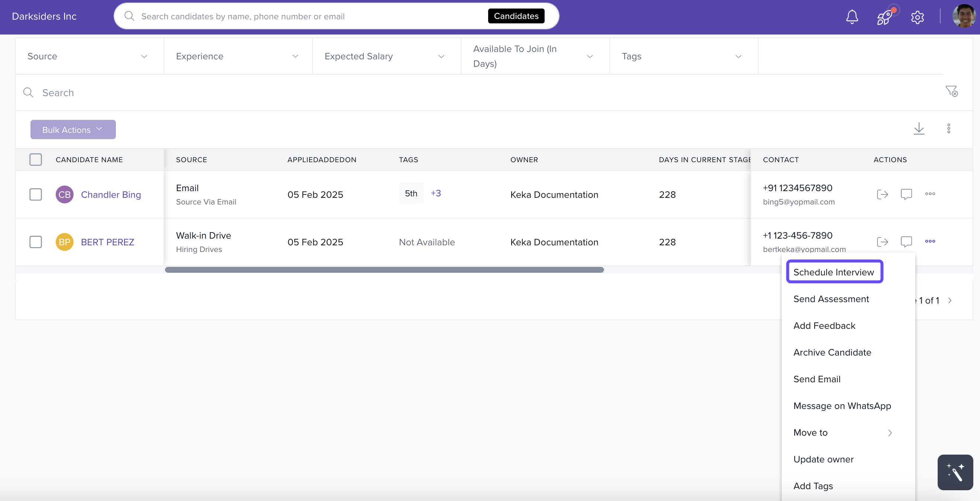This screenshot has width=980, height=501.
Task: Click the +3 more tags link
Action: coord(436,193)
